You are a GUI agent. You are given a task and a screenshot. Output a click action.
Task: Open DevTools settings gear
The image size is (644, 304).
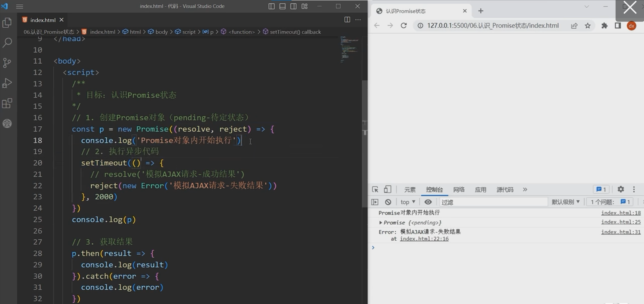[621, 189]
